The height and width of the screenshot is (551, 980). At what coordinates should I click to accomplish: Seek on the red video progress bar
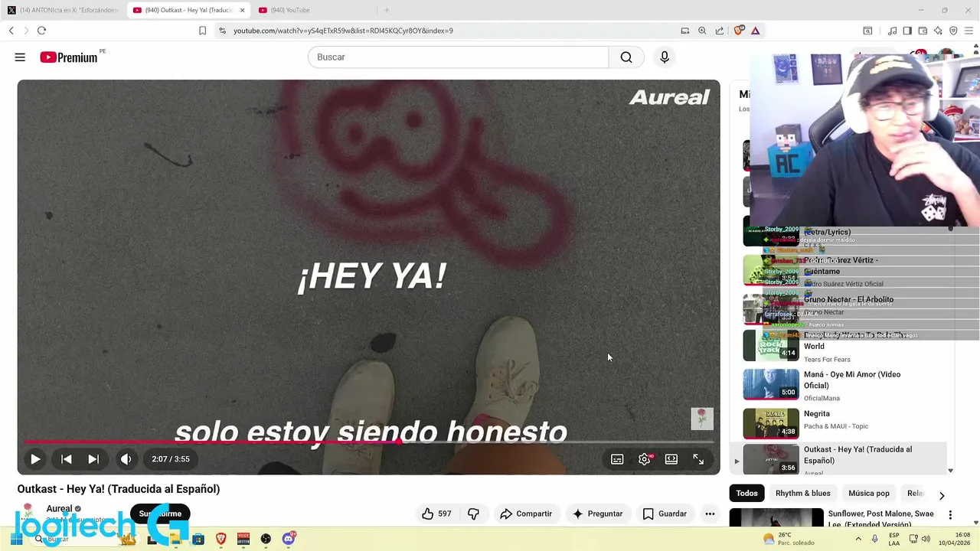[x=368, y=442]
